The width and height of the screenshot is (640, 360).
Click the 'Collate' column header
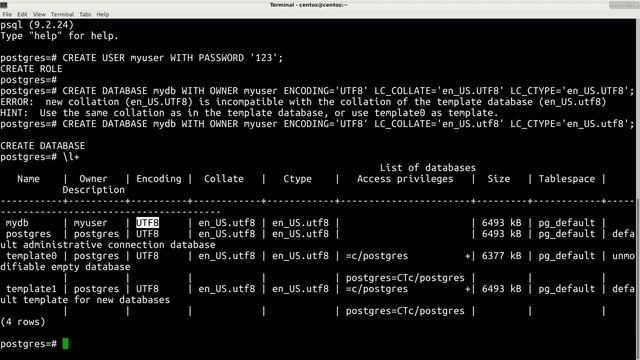[224, 179]
